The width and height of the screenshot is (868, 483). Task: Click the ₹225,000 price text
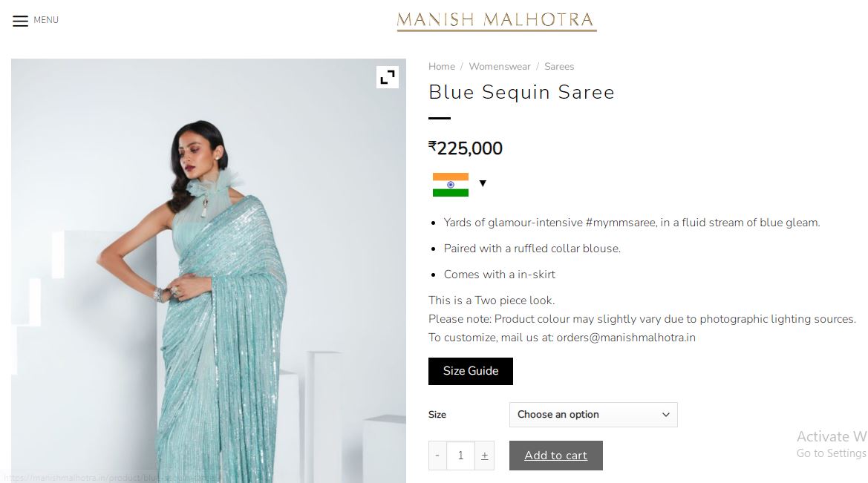(466, 148)
